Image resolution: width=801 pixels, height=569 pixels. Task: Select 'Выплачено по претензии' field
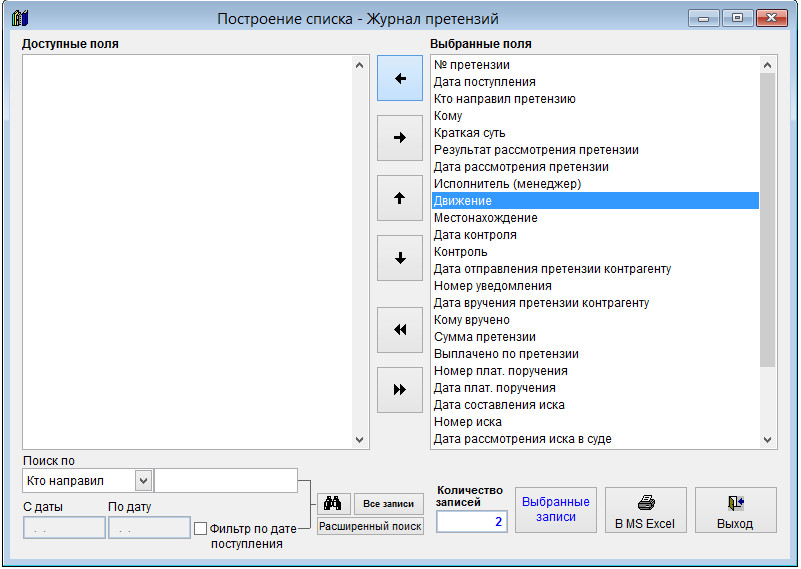pyautogui.click(x=595, y=353)
